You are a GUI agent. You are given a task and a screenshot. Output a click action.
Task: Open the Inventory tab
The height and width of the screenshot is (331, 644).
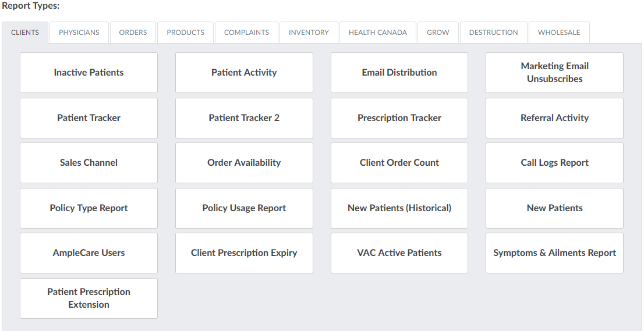click(309, 33)
